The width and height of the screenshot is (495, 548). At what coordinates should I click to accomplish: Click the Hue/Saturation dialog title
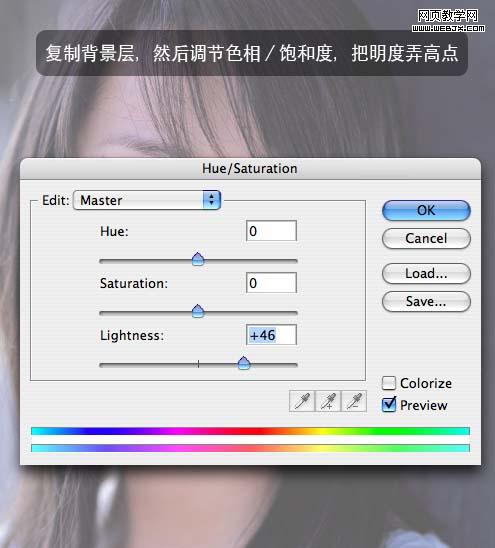250,168
